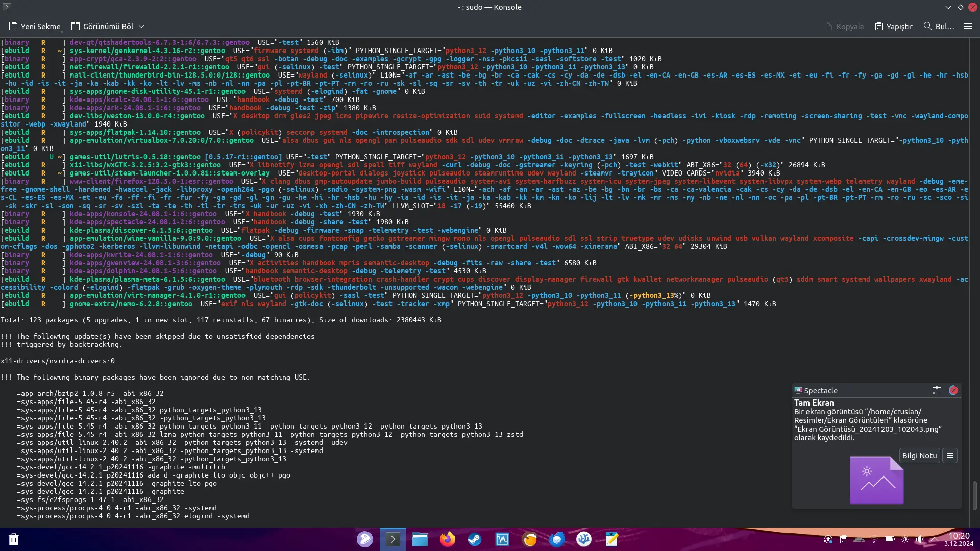Open the Bul... search tool
This screenshot has width=980, height=551.
point(939,26)
